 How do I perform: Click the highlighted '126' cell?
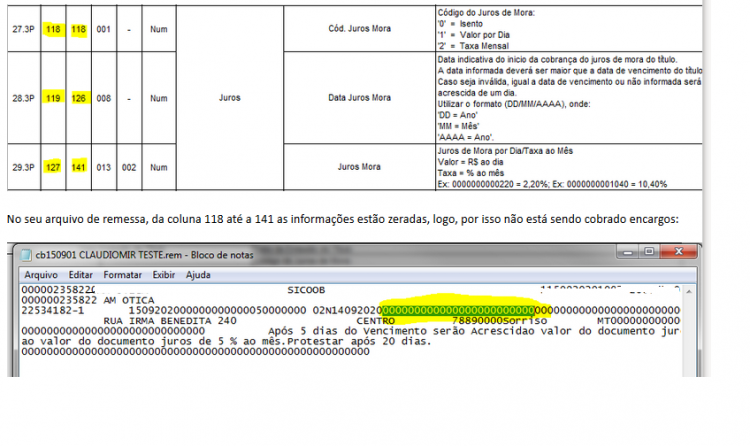click(x=78, y=98)
